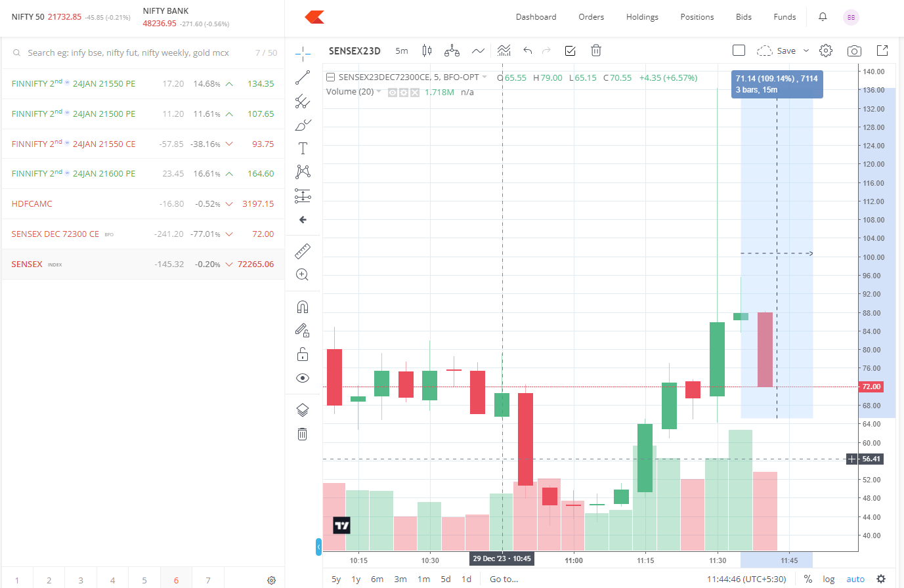Screen dimensions: 904x588
Task: Open the pitchfork drawing tool
Action: pyautogui.click(x=303, y=101)
